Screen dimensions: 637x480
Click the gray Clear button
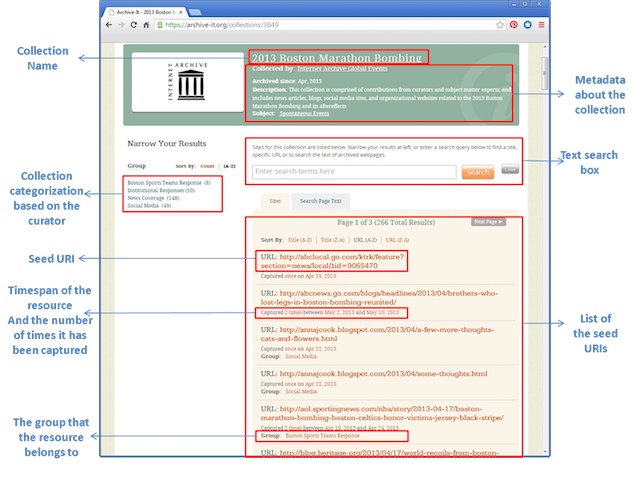[x=510, y=169]
